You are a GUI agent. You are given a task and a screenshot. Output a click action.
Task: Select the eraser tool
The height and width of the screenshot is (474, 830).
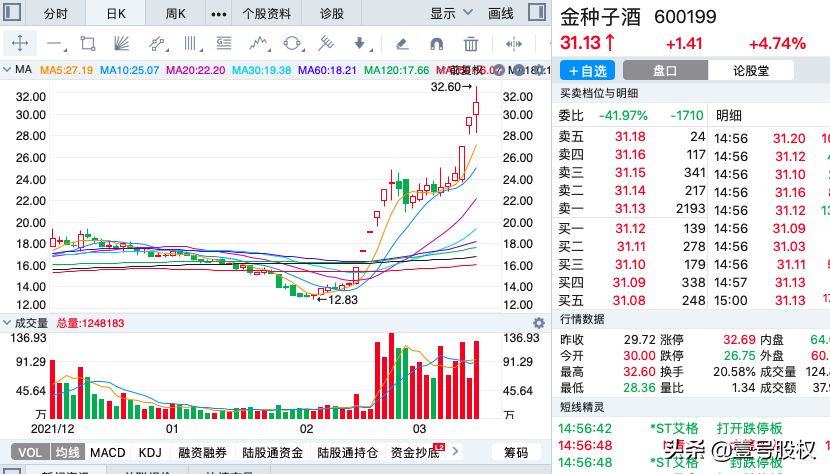point(402,43)
